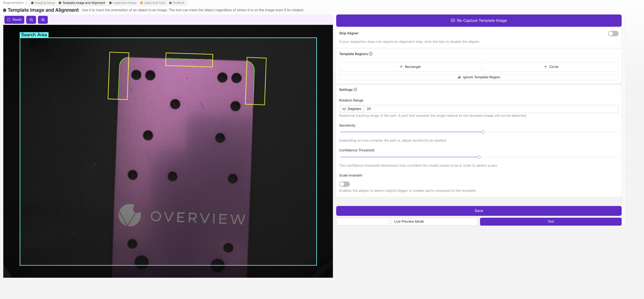Enable the Scale Invariant switch

(x=344, y=184)
